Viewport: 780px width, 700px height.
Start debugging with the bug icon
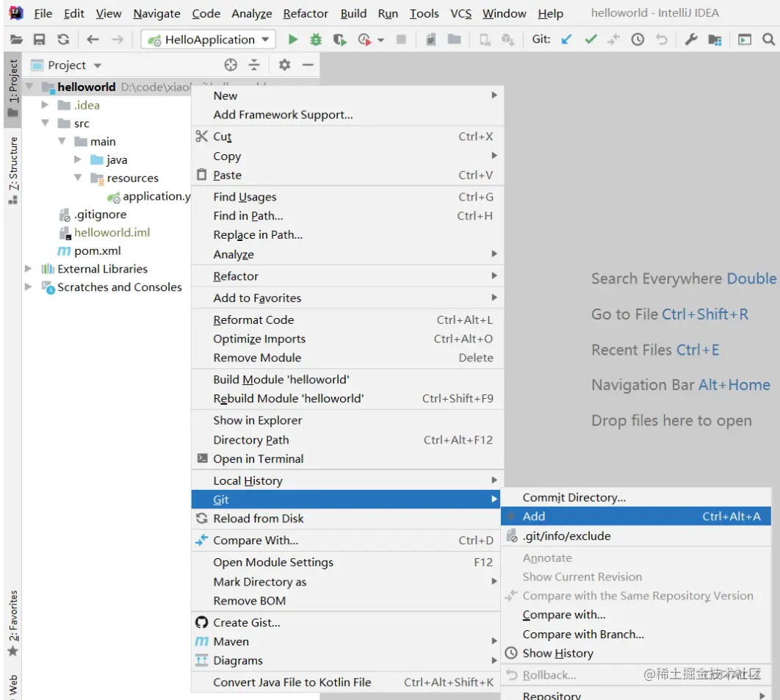[x=316, y=40]
